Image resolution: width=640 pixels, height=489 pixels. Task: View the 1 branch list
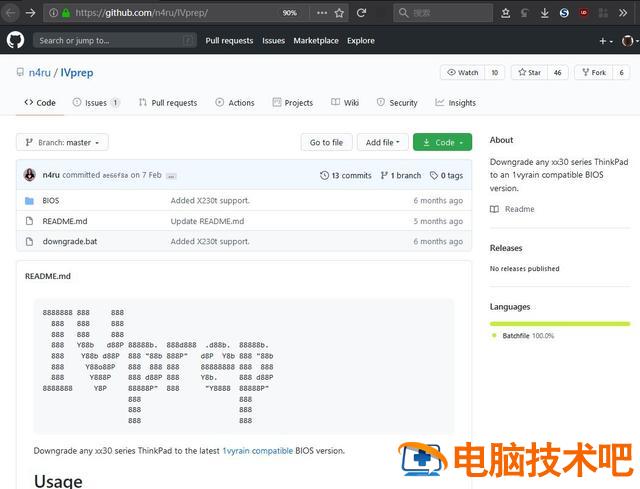[401, 176]
